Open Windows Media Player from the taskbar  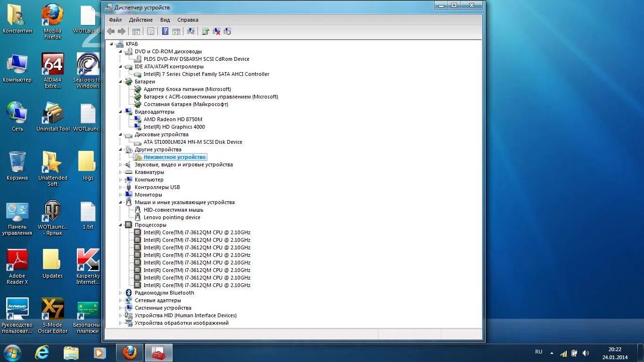[99, 353]
